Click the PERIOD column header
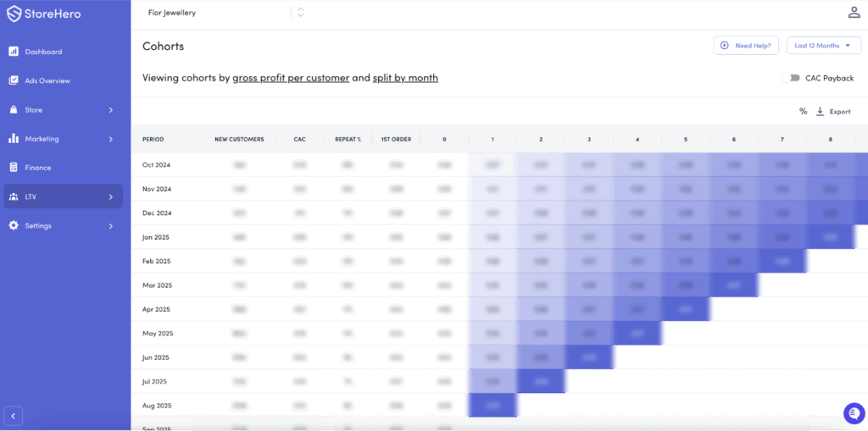868x431 pixels. coord(153,140)
